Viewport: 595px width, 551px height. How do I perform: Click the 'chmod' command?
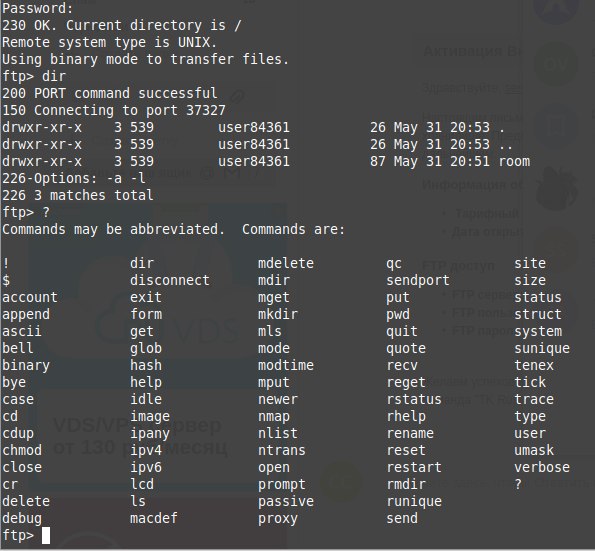(x=22, y=450)
